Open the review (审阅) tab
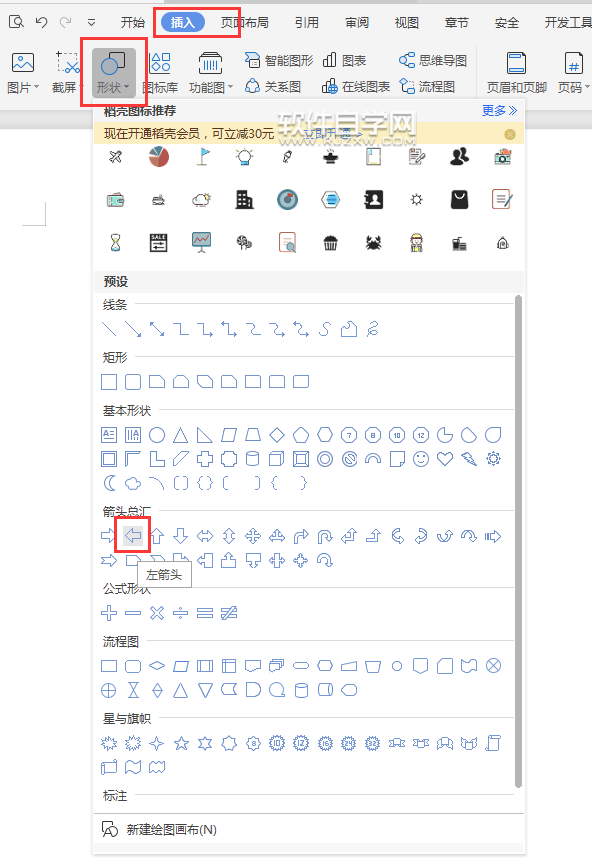 point(357,23)
